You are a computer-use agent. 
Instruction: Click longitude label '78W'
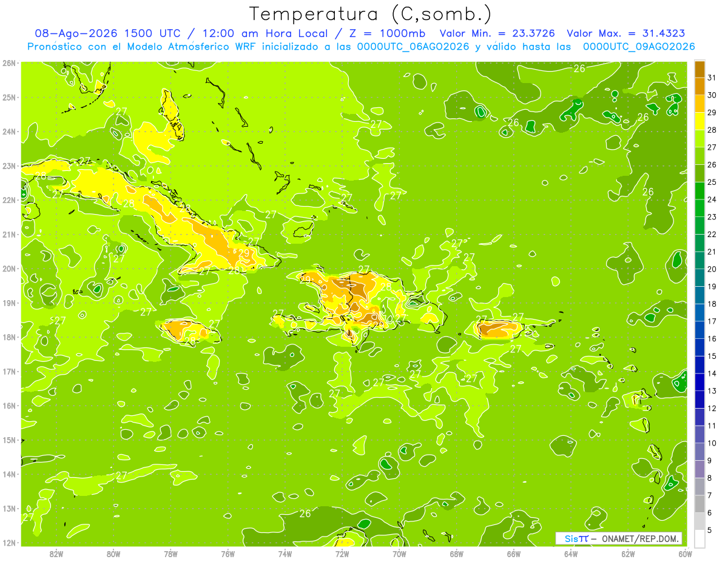pyautogui.click(x=170, y=554)
